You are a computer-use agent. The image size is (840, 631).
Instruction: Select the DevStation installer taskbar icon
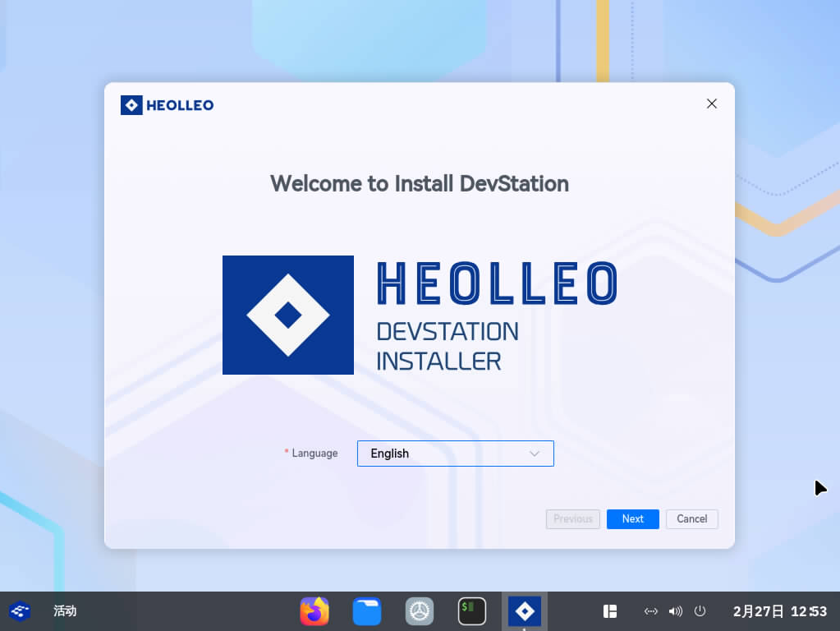525,611
